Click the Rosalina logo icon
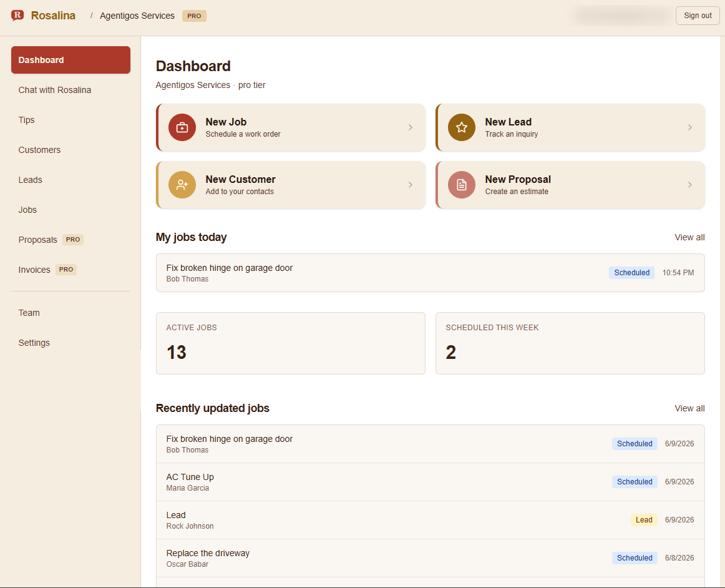This screenshot has width=725, height=588. (x=17, y=15)
